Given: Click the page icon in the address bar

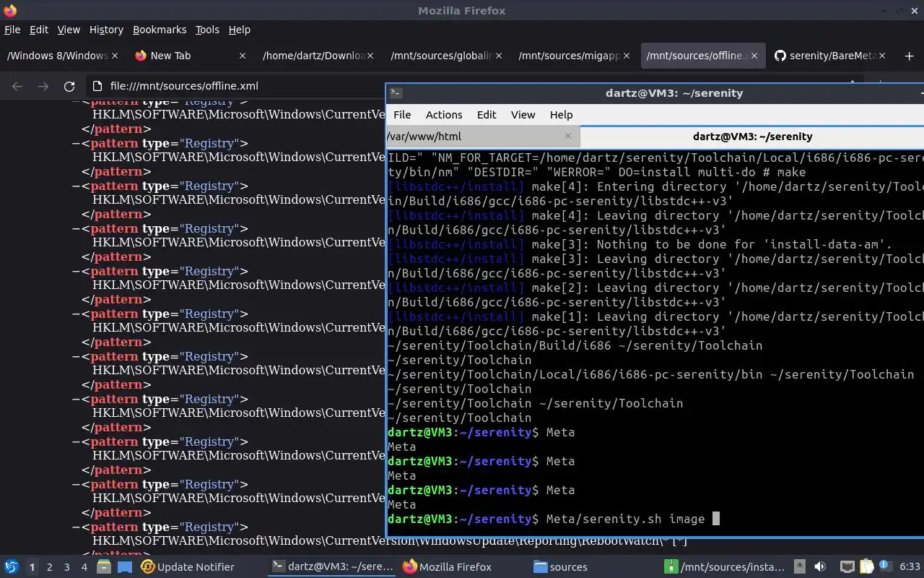Looking at the screenshot, I should click(97, 86).
